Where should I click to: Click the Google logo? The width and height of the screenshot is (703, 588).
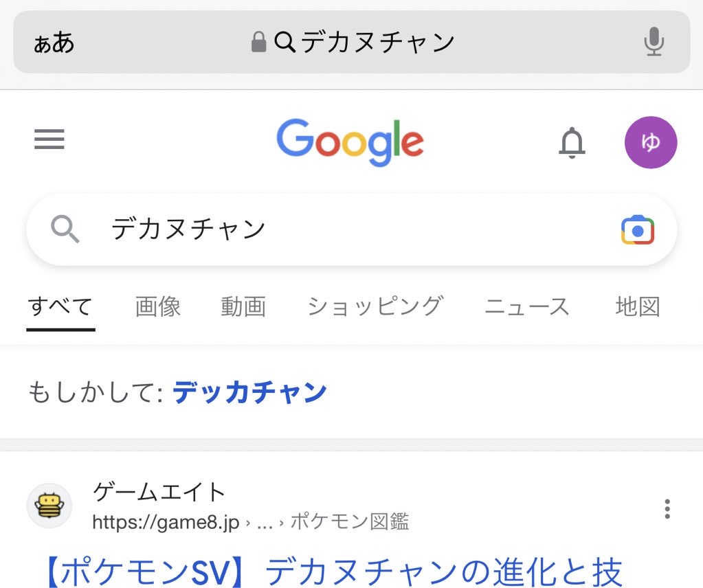350,142
